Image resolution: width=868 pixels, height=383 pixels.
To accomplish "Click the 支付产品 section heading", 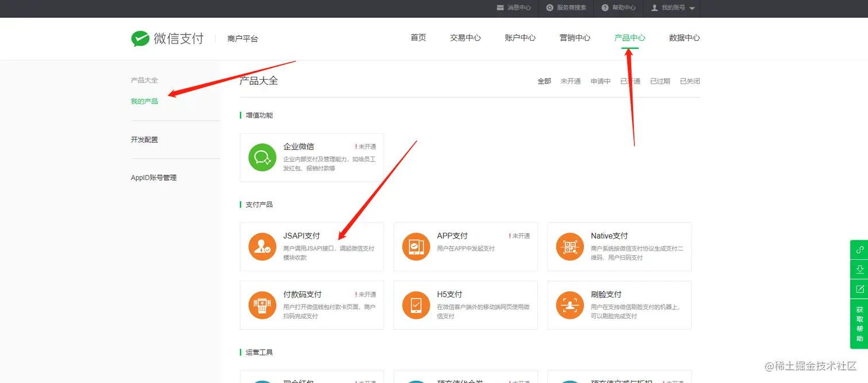I will 259,205.
